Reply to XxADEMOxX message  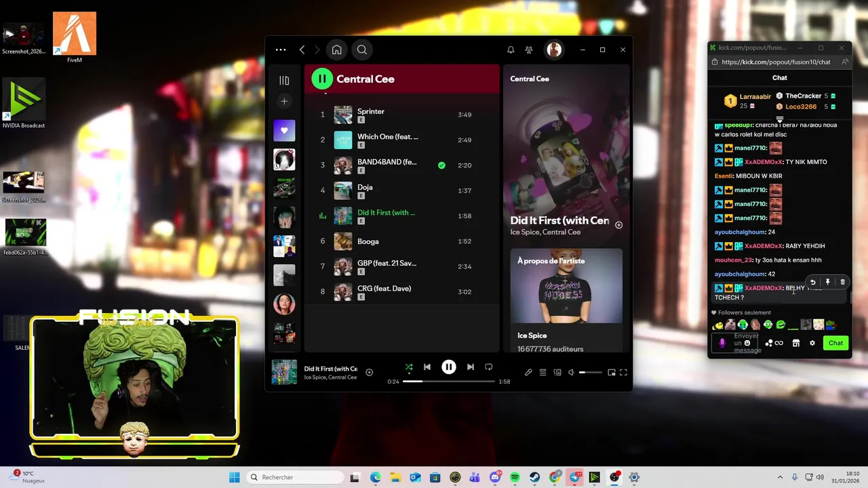813,282
